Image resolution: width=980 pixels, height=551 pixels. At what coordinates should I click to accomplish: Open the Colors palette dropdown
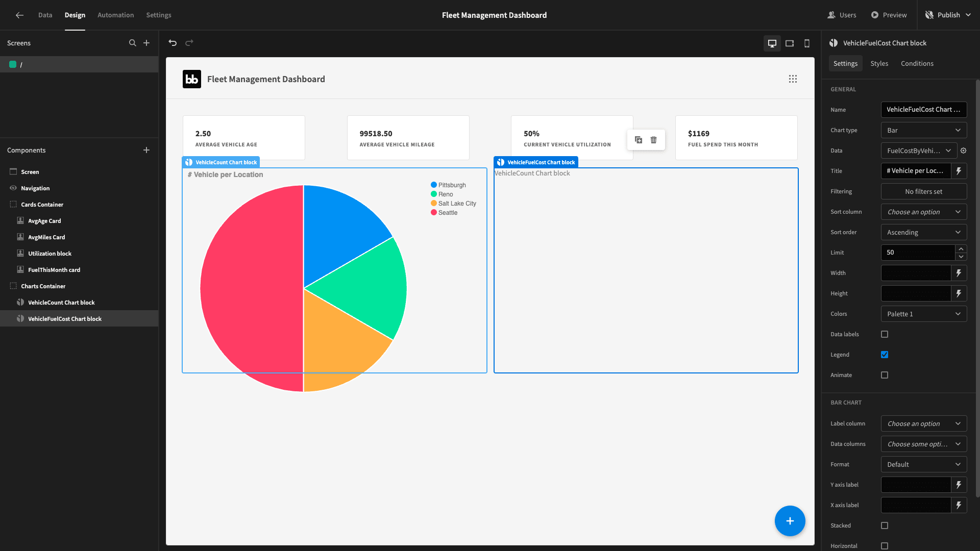point(924,314)
